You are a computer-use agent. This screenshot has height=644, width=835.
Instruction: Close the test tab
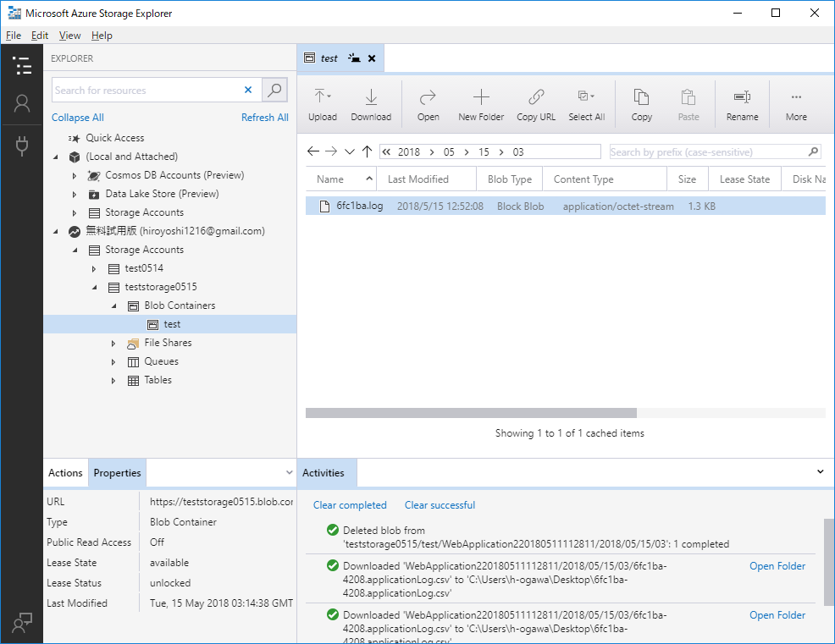pyautogui.click(x=372, y=58)
